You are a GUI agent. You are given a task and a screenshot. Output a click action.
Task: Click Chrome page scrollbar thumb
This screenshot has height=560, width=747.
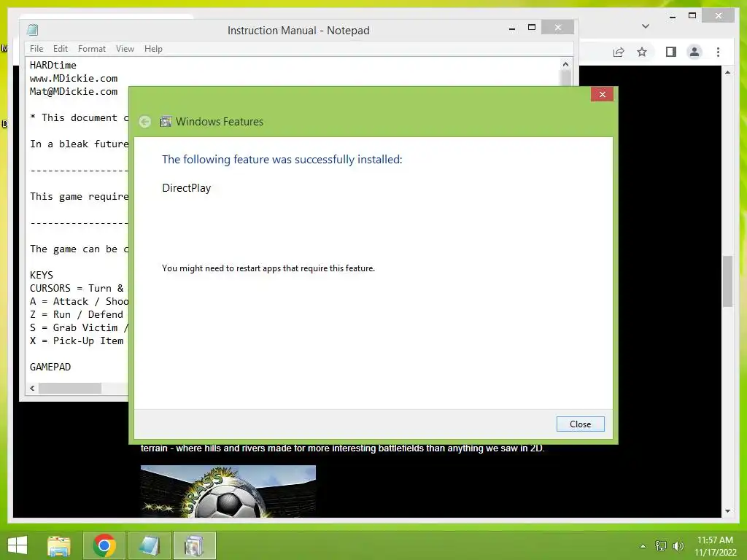727,281
